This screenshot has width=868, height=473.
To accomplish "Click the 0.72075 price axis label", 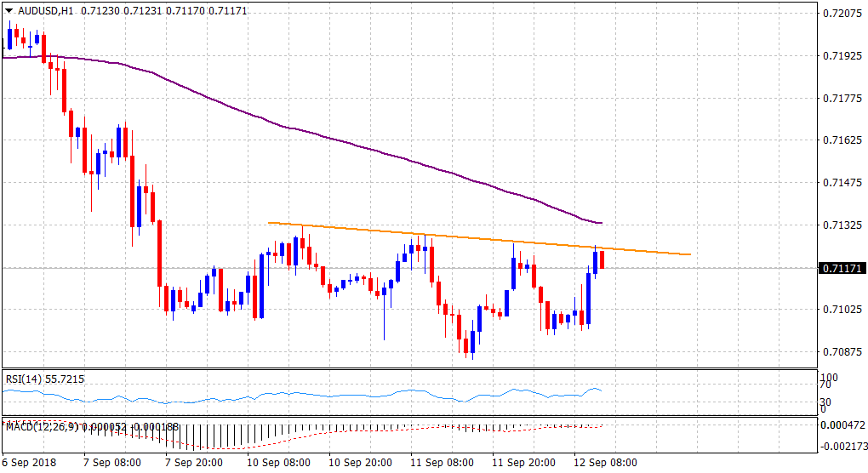I will point(842,14).
